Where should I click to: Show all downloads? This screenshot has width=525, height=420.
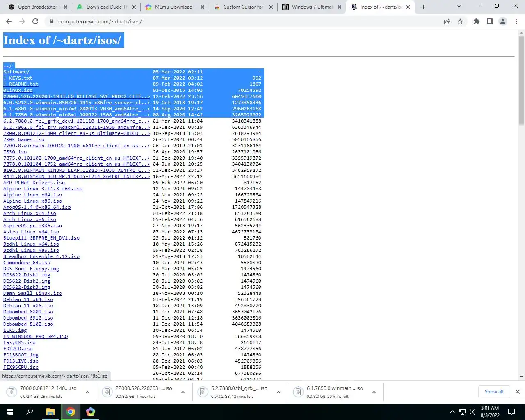click(494, 392)
